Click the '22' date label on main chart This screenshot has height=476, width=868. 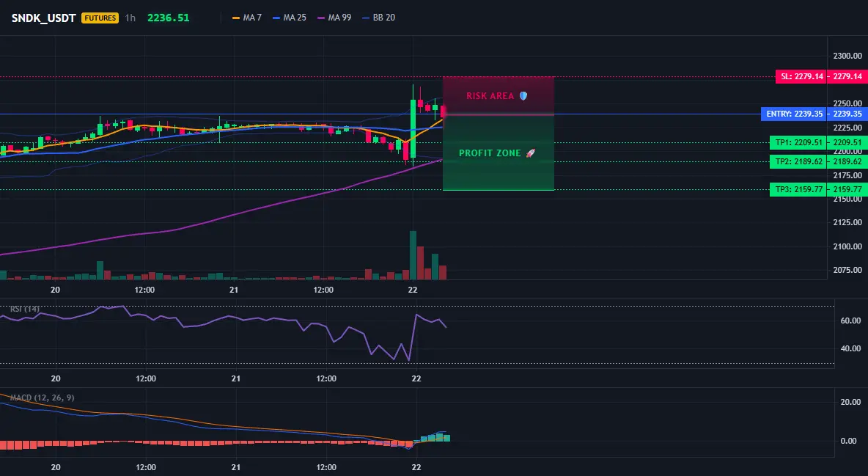click(x=413, y=290)
